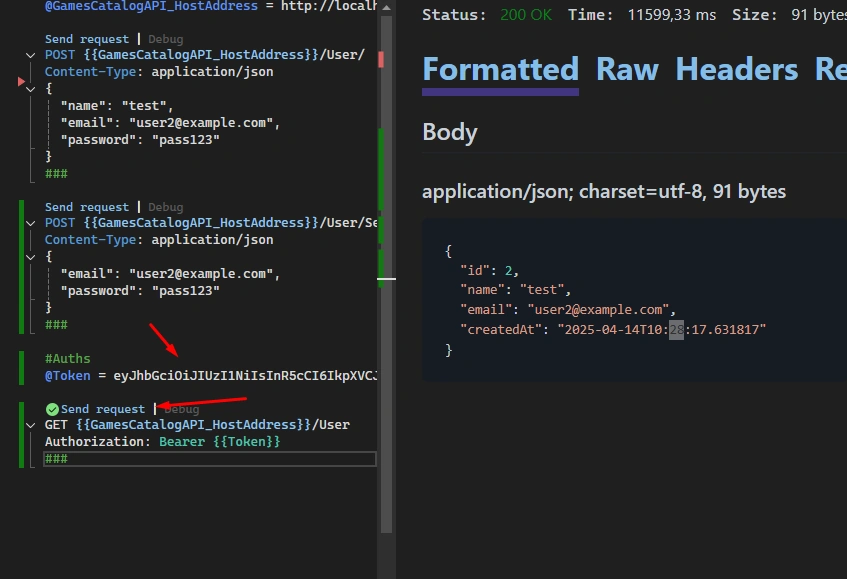Click Debug link above GET /User request

click(182, 409)
